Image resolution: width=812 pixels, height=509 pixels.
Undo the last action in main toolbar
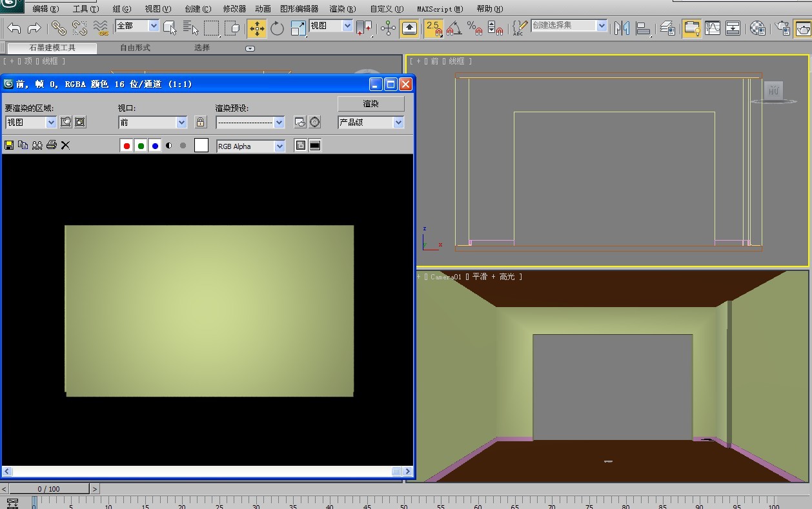point(14,28)
